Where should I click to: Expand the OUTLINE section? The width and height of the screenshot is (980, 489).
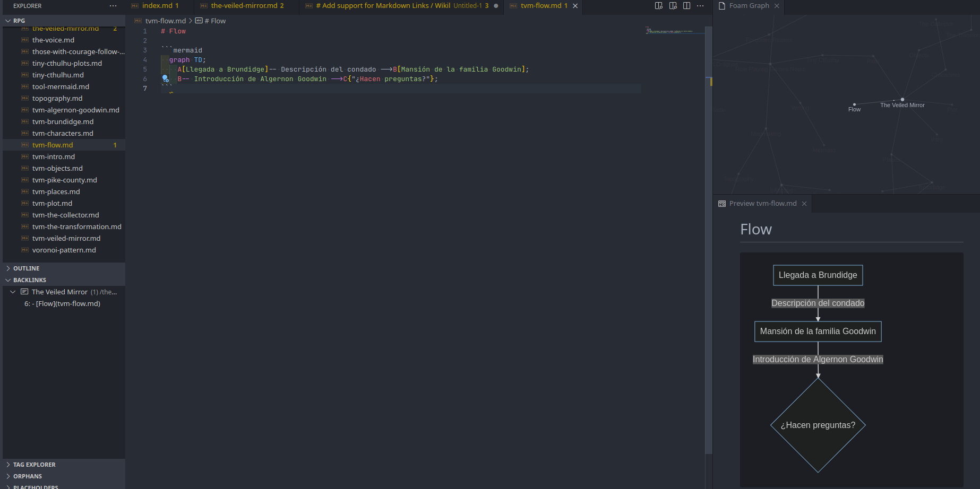coord(8,268)
